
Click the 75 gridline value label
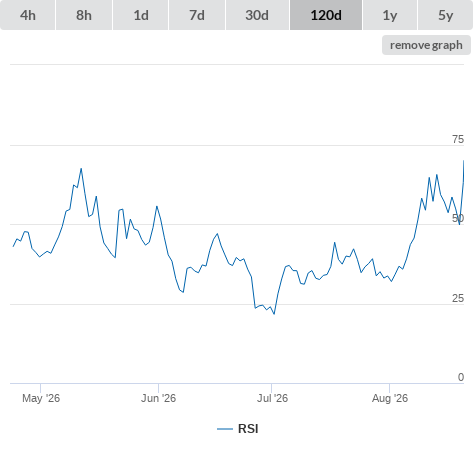point(458,139)
